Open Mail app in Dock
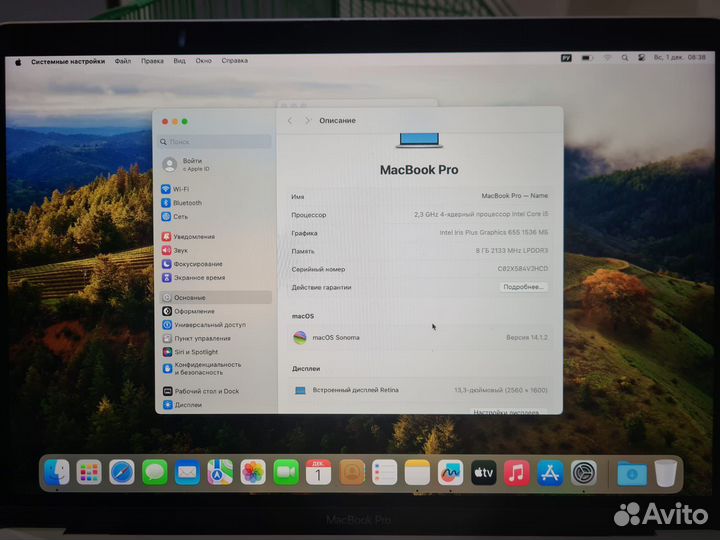The width and height of the screenshot is (720, 540). pyautogui.click(x=187, y=472)
